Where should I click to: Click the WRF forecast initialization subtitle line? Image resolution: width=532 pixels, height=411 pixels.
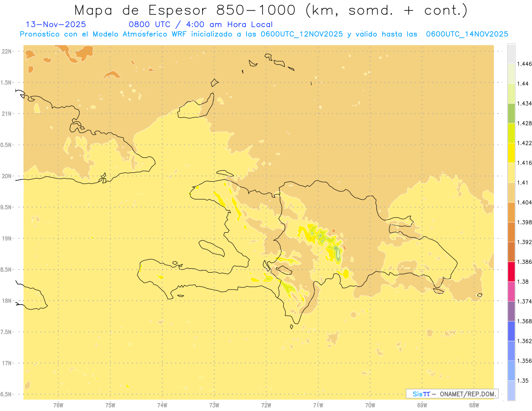[264, 34]
